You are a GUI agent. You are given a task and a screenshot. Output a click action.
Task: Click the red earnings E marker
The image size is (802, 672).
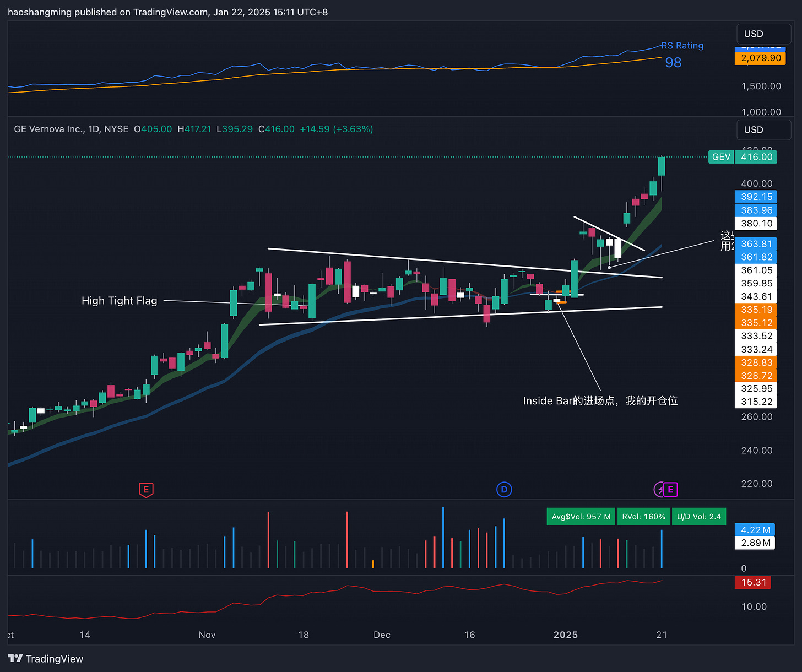click(x=146, y=490)
